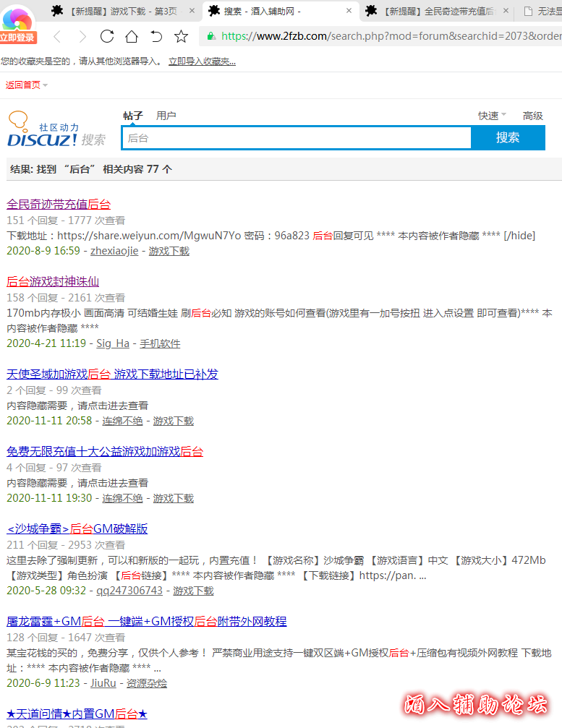The image size is (562, 728).
Task: Go to the browser home page icon
Action: point(132,37)
